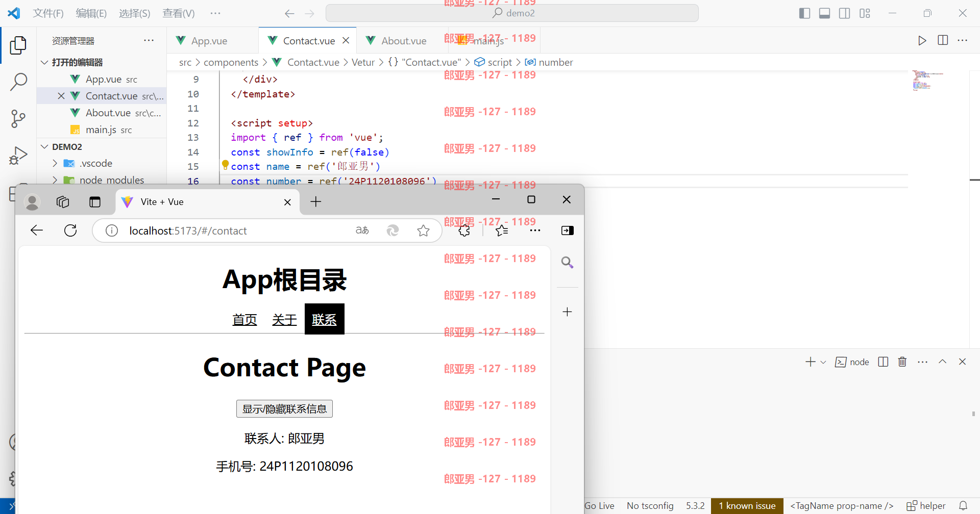Viewport: 980px width, 514px height.
Task: Open the 查看(V) menu
Action: [179, 13]
